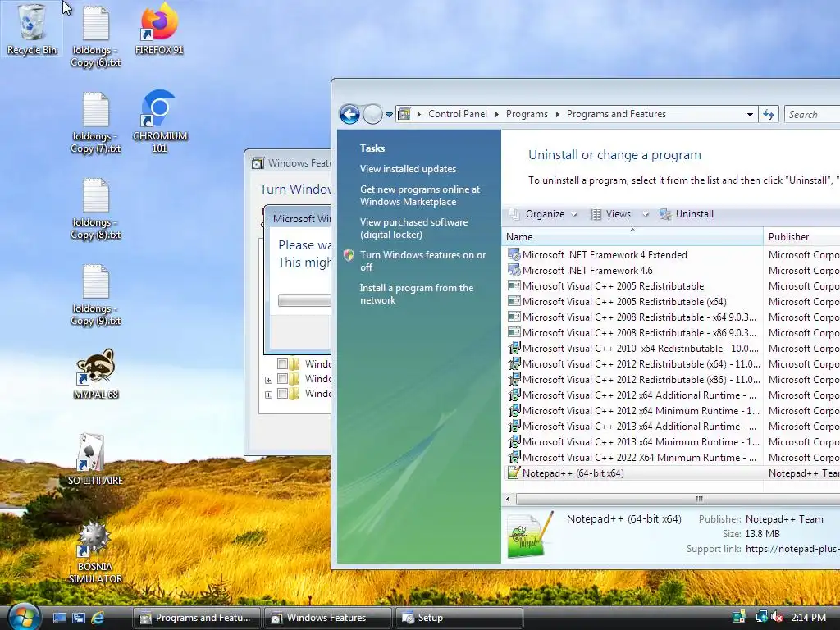Launch Internet Explorer from quick launch

point(98,618)
